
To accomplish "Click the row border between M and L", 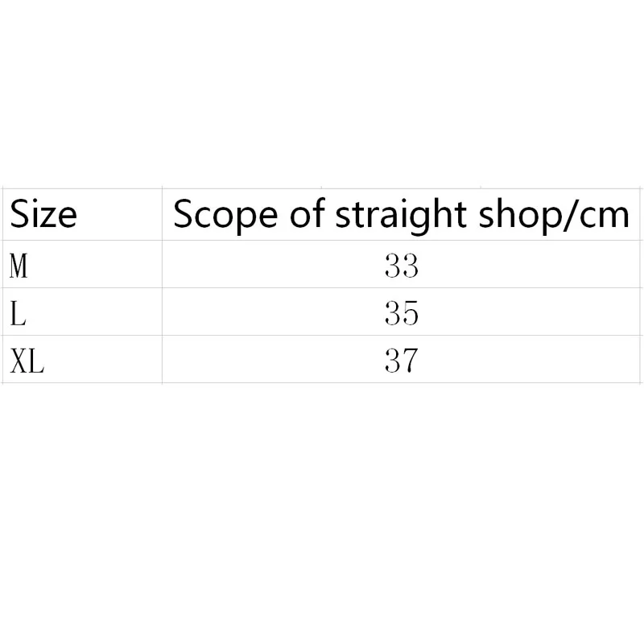I will [x=80, y=287].
